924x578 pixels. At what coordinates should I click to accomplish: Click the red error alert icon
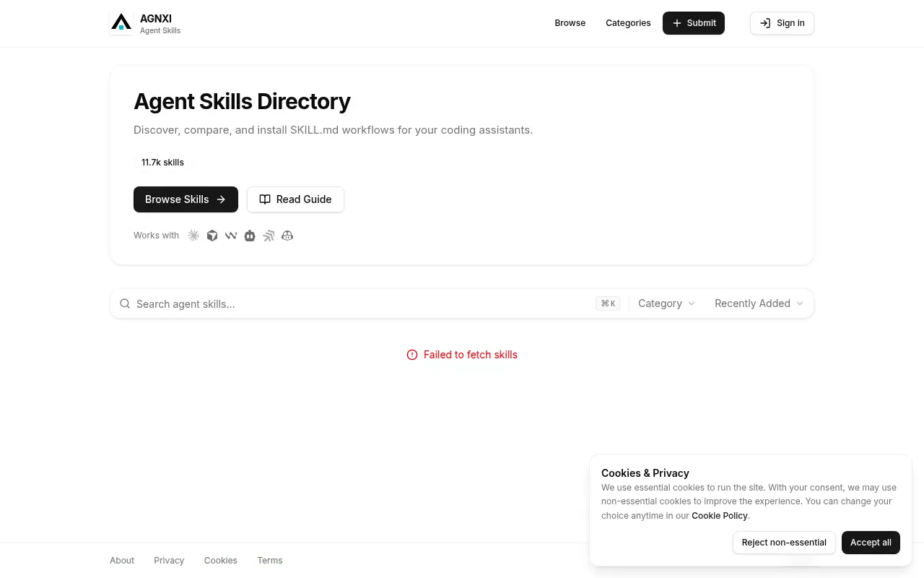[412, 355]
